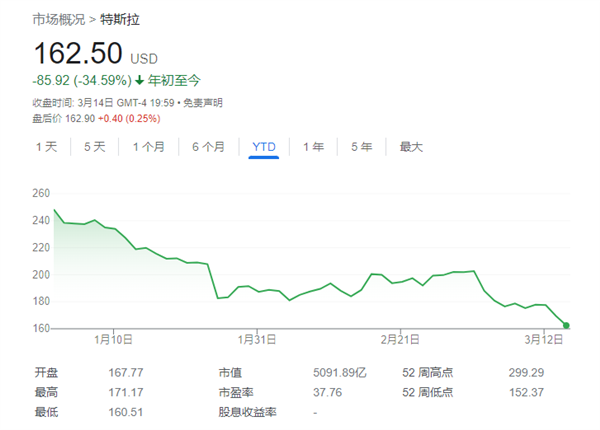
Task: Click the 2月21日 axis date label
Action: 400,340
